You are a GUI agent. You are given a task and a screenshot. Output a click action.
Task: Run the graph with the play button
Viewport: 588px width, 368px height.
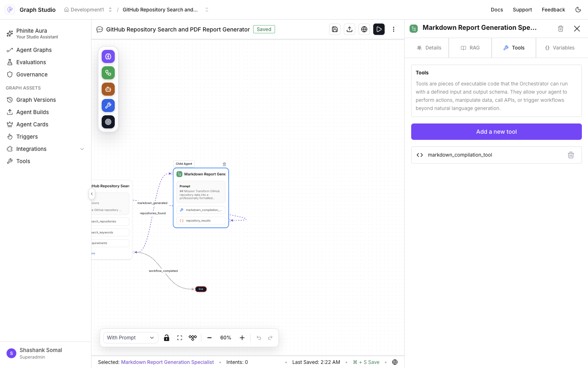[379, 29]
